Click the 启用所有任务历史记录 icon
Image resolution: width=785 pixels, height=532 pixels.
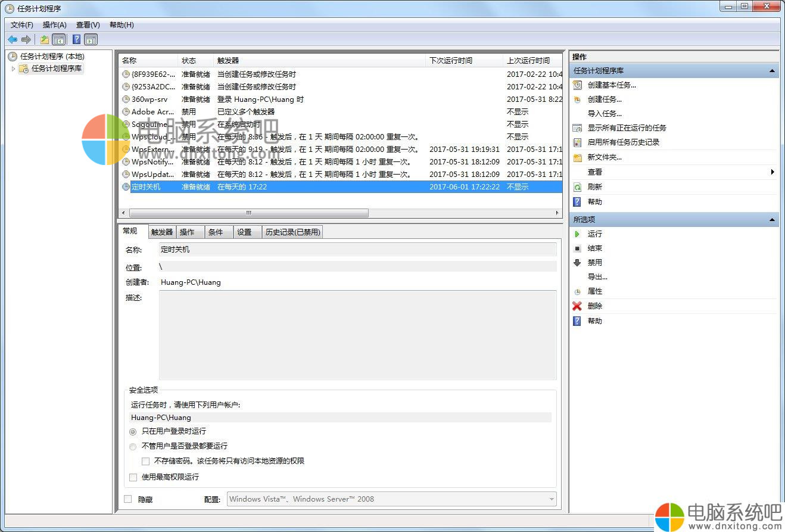pos(577,142)
